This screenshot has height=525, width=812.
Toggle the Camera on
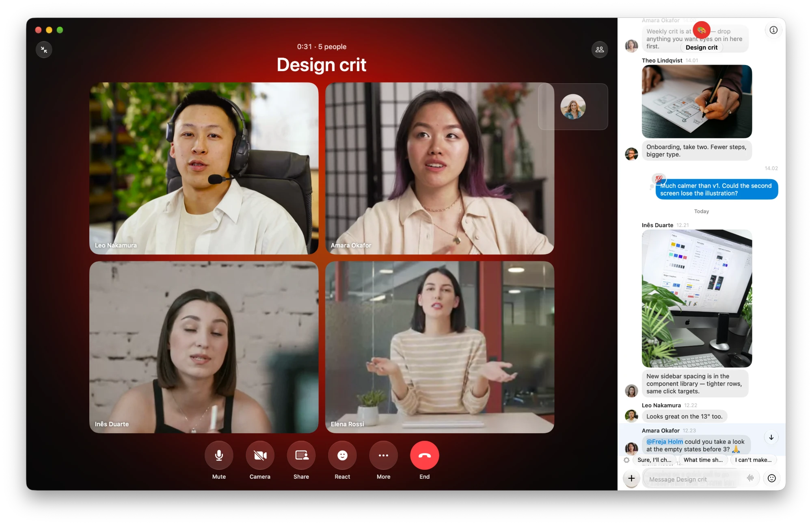[260, 455]
